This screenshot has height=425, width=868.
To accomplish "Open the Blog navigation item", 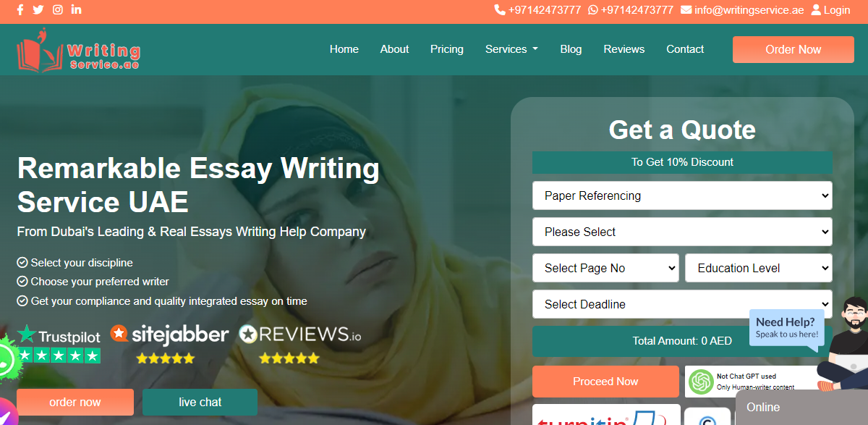I will point(571,49).
